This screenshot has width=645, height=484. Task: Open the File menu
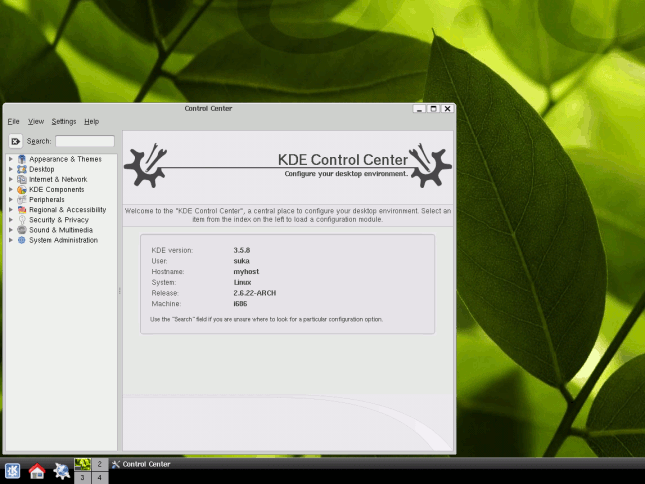click(x=14, y=122)
